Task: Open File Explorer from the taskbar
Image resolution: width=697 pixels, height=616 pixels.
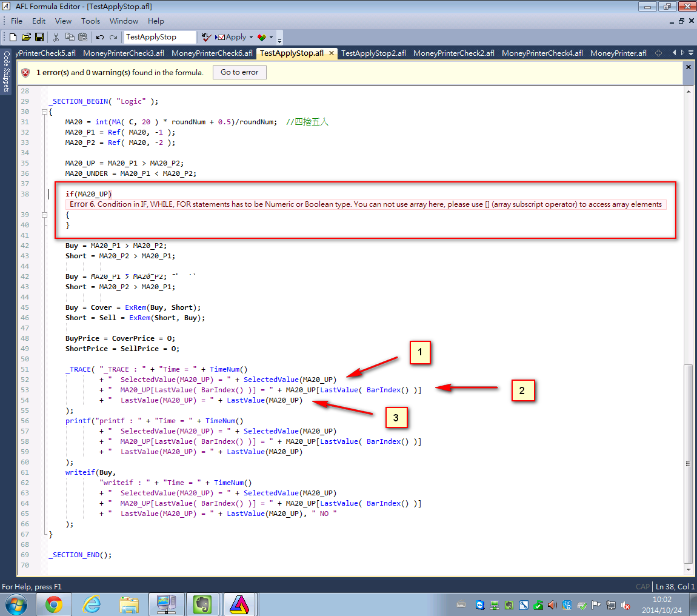Action: pos(129,605)
